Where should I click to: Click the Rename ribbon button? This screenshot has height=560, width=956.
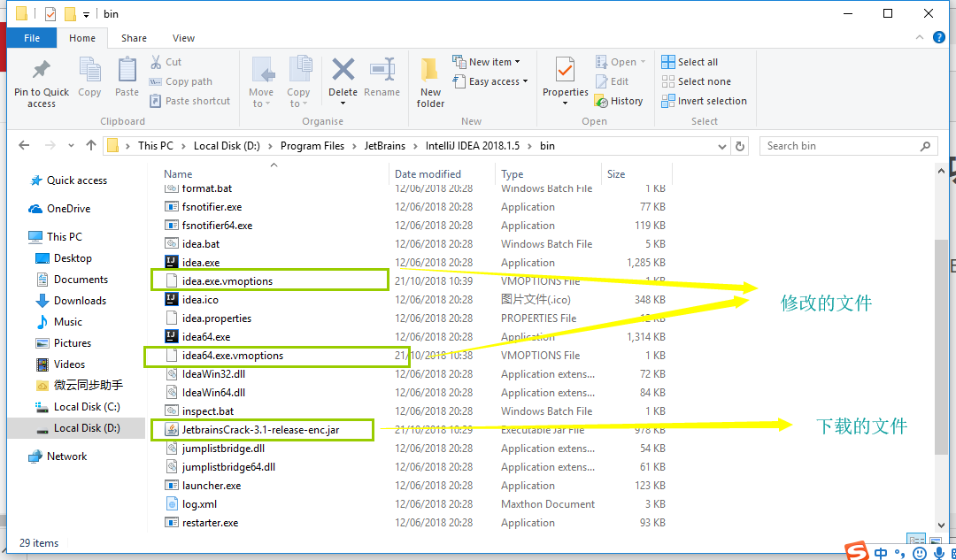click(382, 77)
